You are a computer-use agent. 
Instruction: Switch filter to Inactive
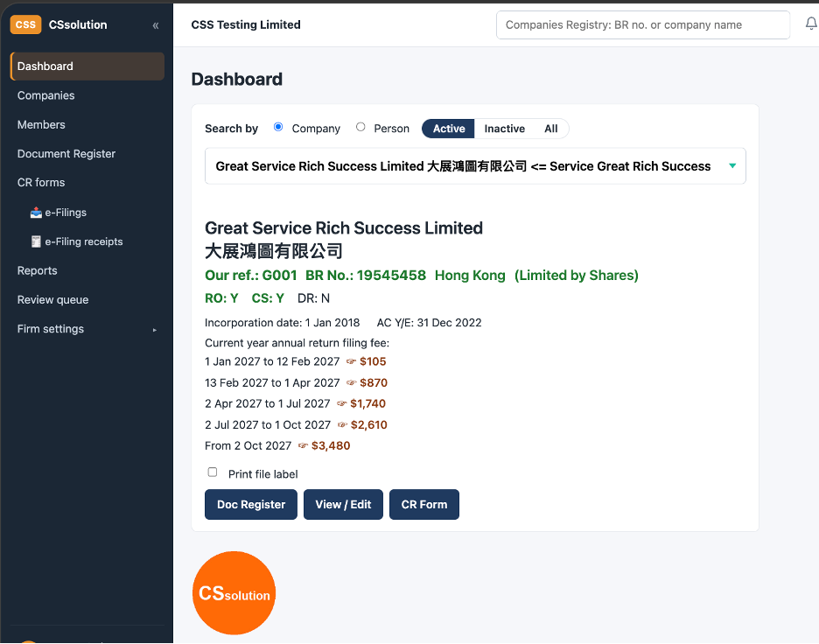[505, 129]
